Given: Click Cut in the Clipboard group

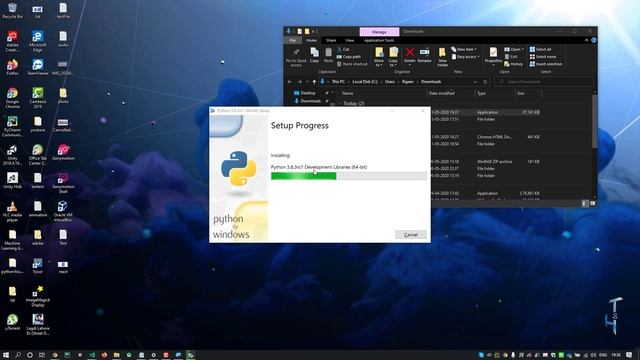Looking at the screenshot, I should 343,49.
